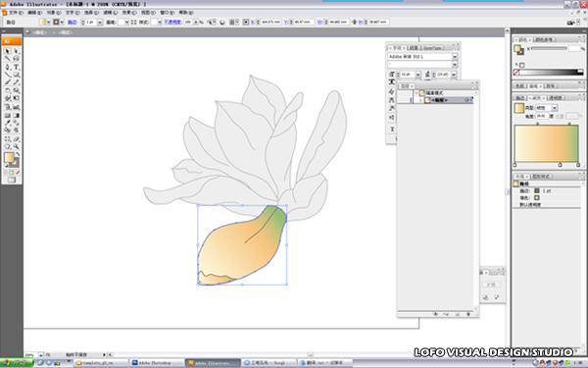The image size is (588, 368).
Task: Open the first menu in the menu bar
Action: click(16, 13)
